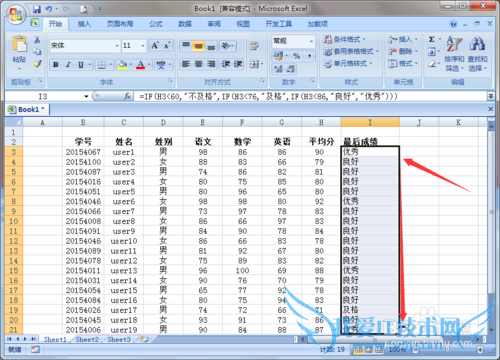Click the formula bar text

tap(268, 97)
